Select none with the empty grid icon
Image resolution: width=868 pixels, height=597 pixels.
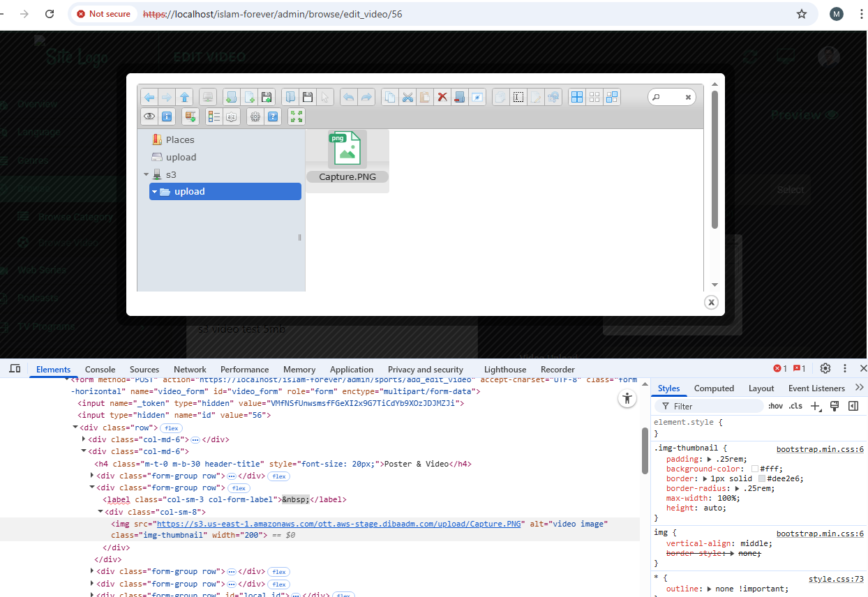point(594,97)
